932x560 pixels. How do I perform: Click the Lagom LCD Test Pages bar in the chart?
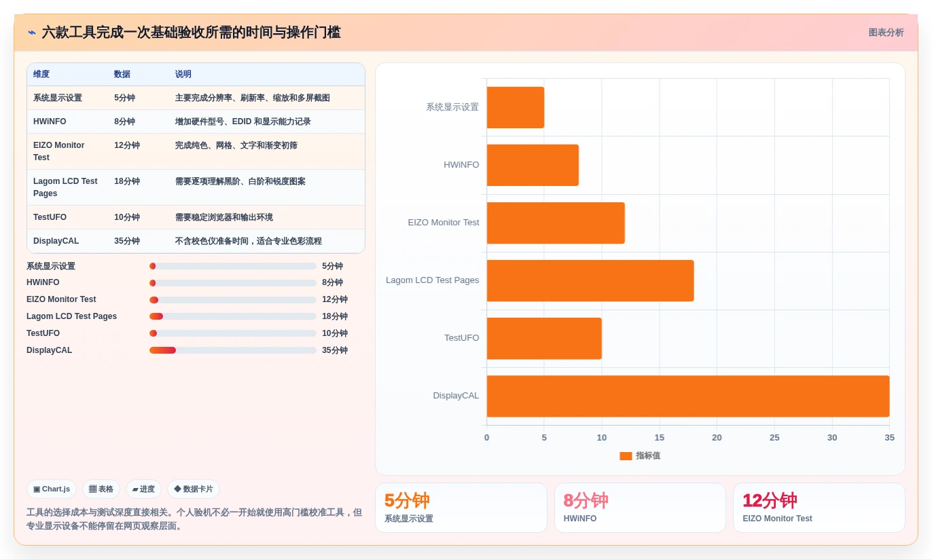coord(590,280)
